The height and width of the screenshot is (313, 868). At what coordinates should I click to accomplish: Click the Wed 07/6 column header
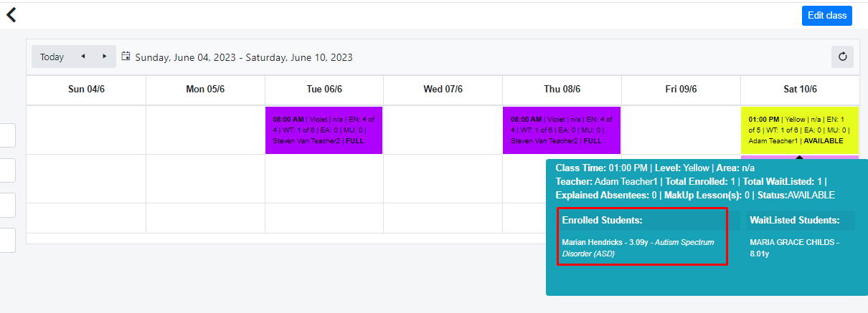(x=443, y=90)
